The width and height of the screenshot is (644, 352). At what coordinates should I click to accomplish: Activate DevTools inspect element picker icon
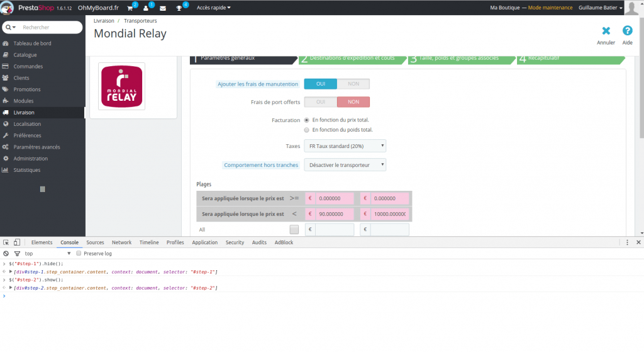pos(6,242)
